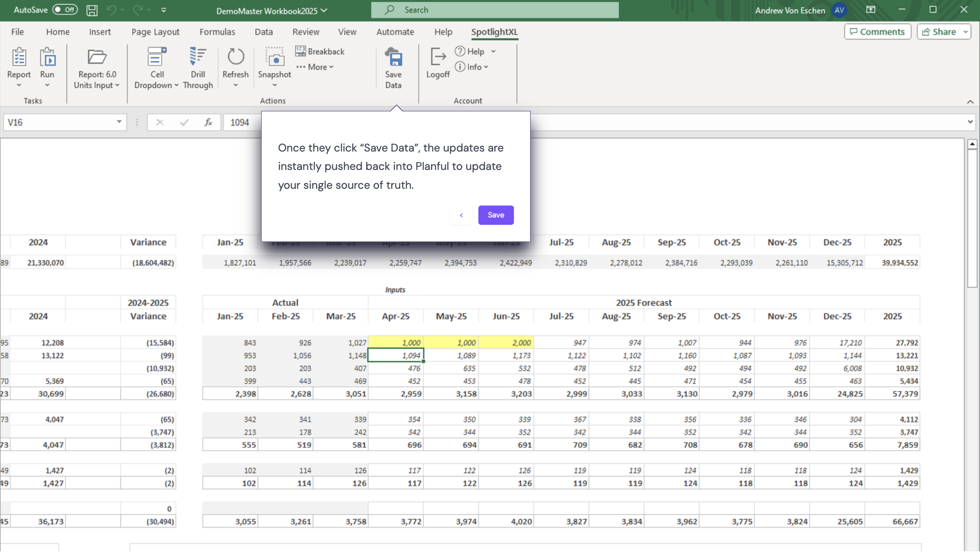Open the Info item on the ribbon
980x553 pixels.
[472, 67]
